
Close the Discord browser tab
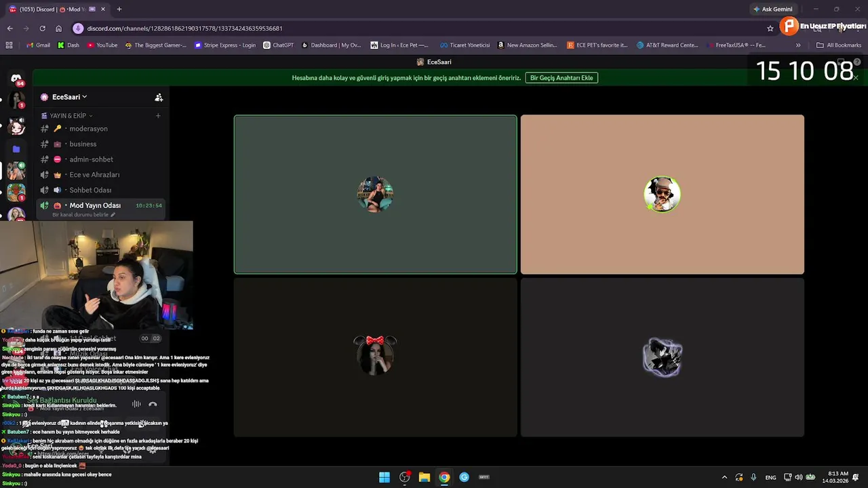(x=103, y=9)
